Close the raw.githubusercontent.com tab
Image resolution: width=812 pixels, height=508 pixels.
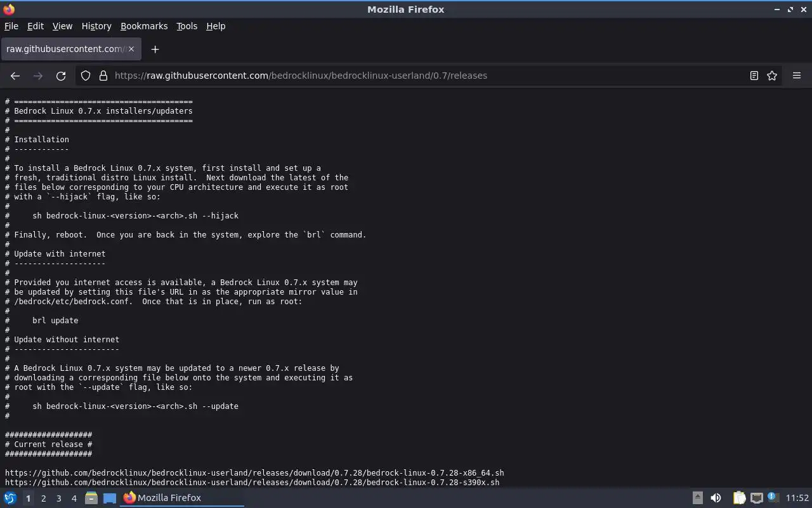tap(131, 49)
